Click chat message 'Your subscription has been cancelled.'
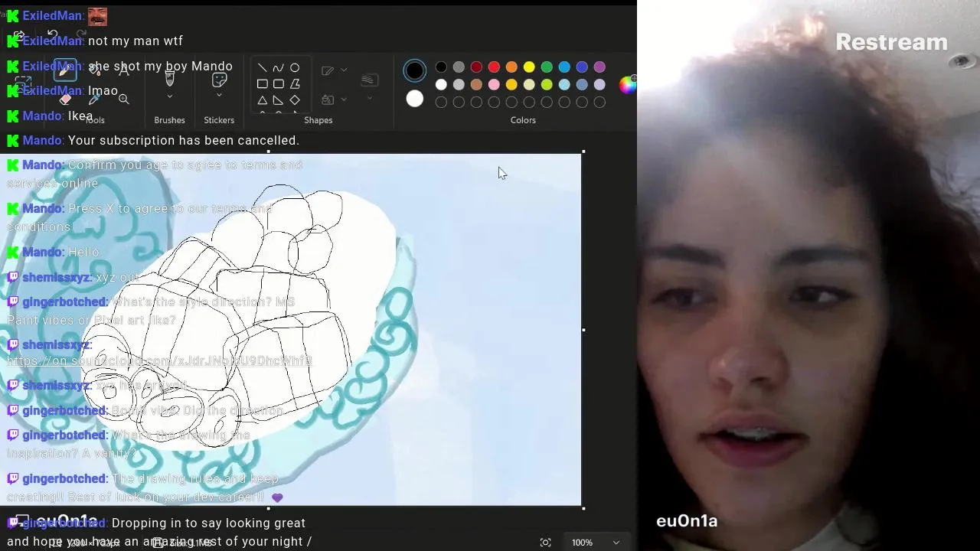This screenshot has height=551, width=980. (x=184, y=141)
